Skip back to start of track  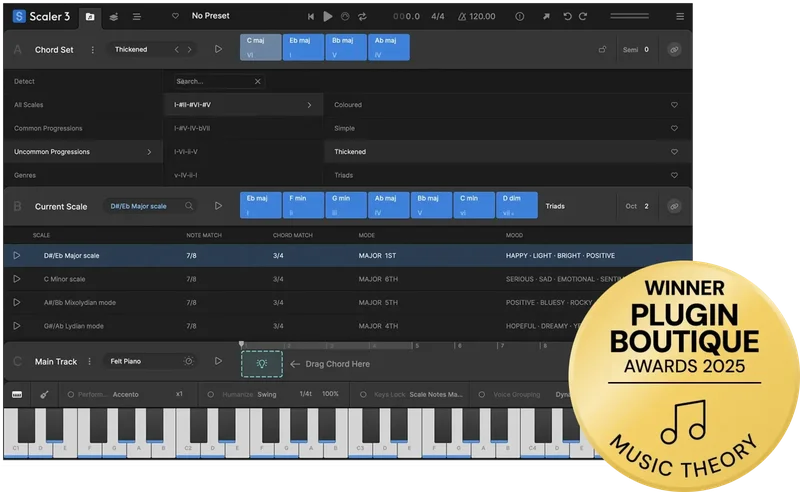[311, 16]
